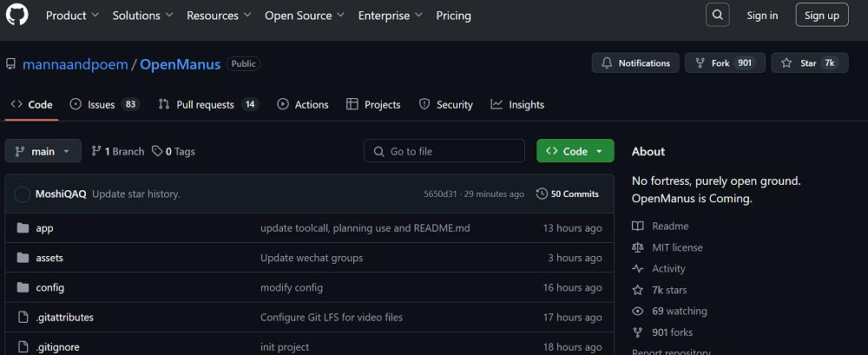Image resolution: width=868 pixels, height=355 pixels.
Task: Open the main branch selector dropdown
Action: (43, 151)
